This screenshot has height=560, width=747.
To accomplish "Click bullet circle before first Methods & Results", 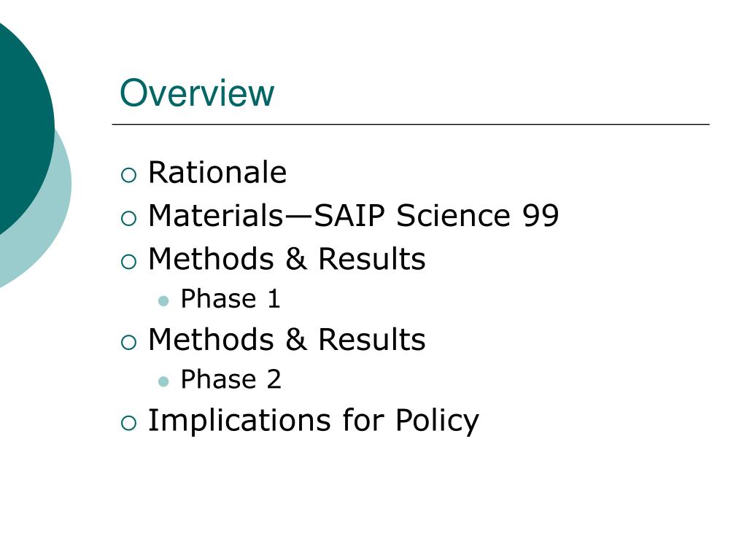I will click(x=128, y=262).
